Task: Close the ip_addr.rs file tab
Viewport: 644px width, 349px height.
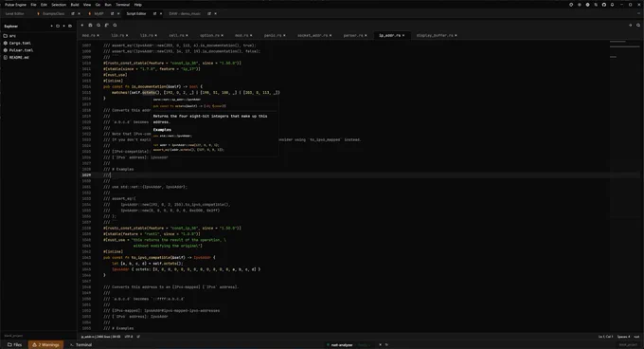Action: 403,35
